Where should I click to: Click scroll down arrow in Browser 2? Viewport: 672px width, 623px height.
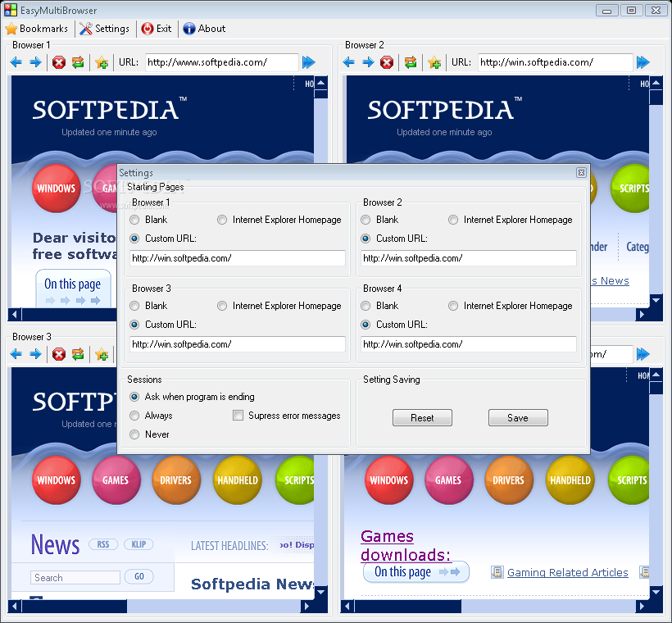656,300
